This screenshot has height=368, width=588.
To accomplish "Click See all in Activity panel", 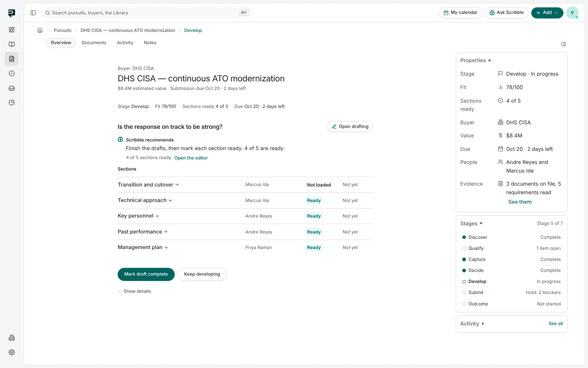I will [x=556, y=324].
